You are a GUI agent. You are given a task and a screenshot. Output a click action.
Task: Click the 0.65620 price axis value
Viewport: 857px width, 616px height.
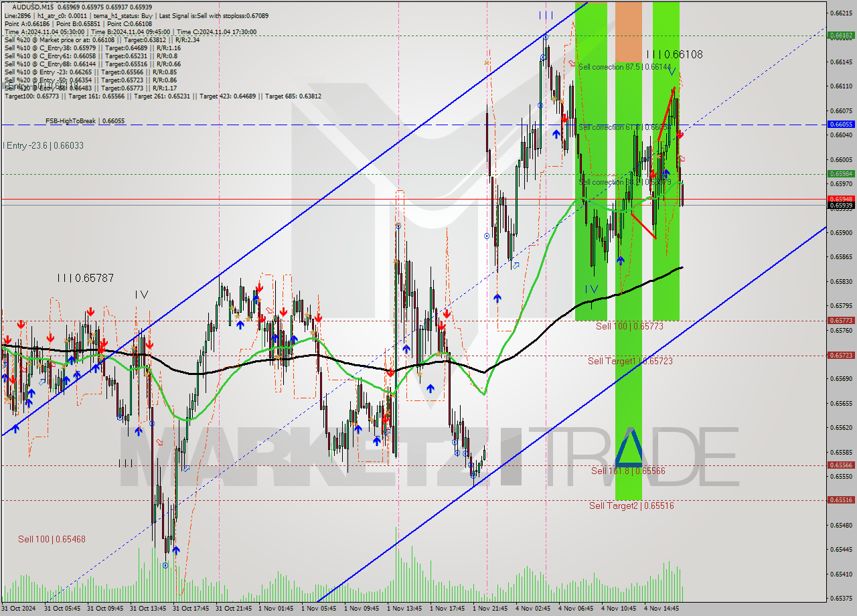point(841,428)
